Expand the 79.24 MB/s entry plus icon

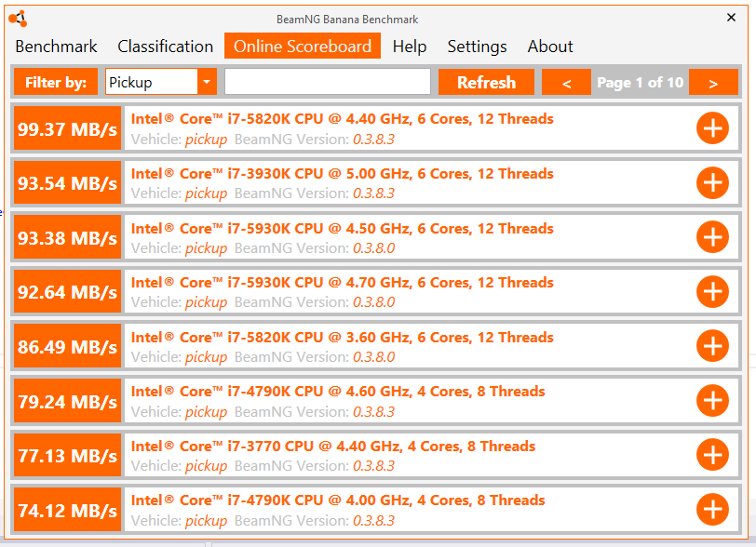(x=712, y=401)
